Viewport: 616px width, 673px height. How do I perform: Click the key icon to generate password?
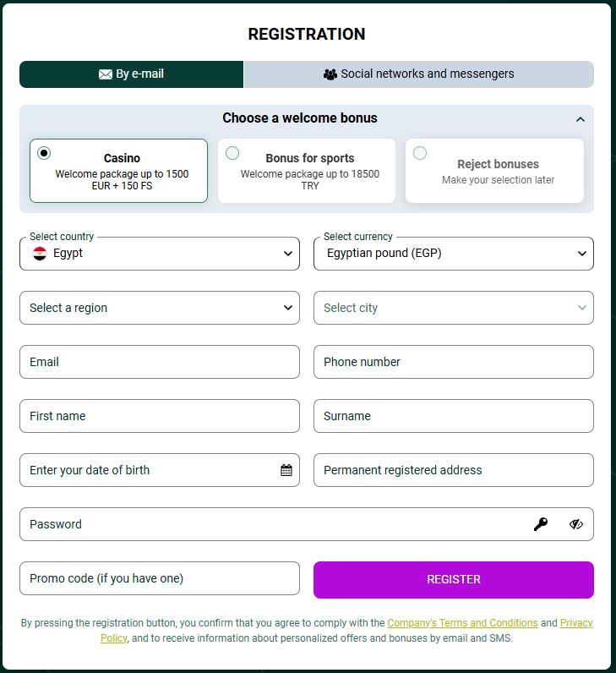[x=541, y=524]
